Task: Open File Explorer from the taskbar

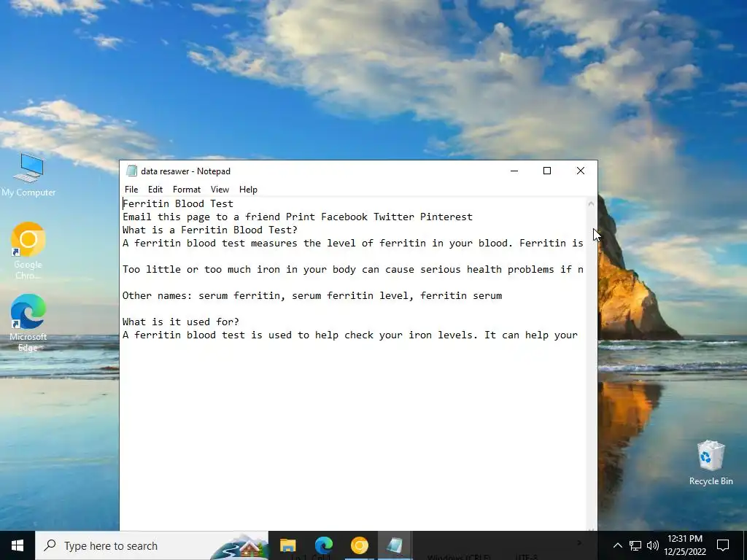Action: click(287, 545)
